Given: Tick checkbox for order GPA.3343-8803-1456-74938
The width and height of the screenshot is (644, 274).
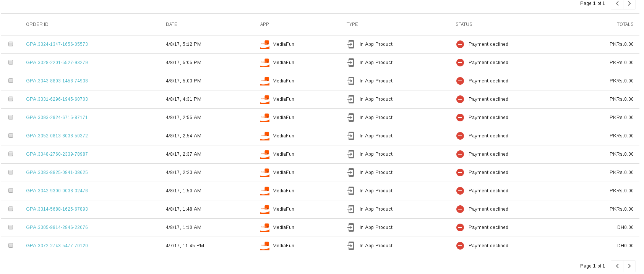Looking at the screenshot, I should [11, 81].
